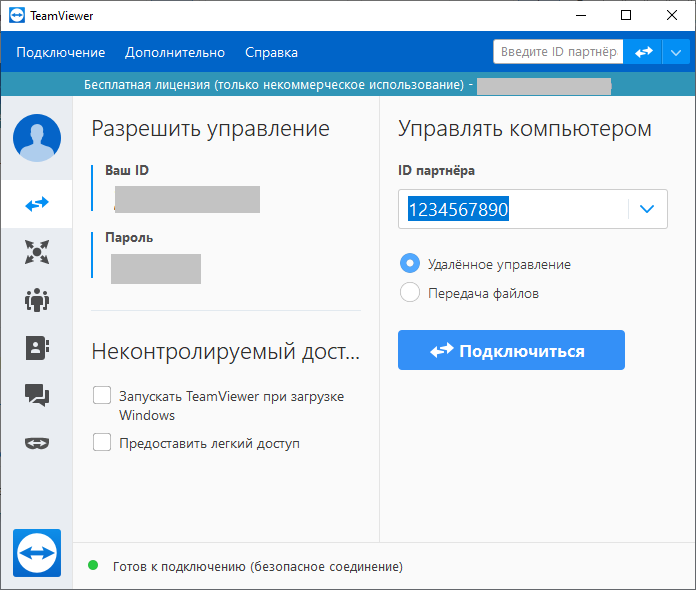The height and width of the screenshot is (590, 696).
Task: Click the Бесплатная лицензия banner text
Action: pos(274,84)
